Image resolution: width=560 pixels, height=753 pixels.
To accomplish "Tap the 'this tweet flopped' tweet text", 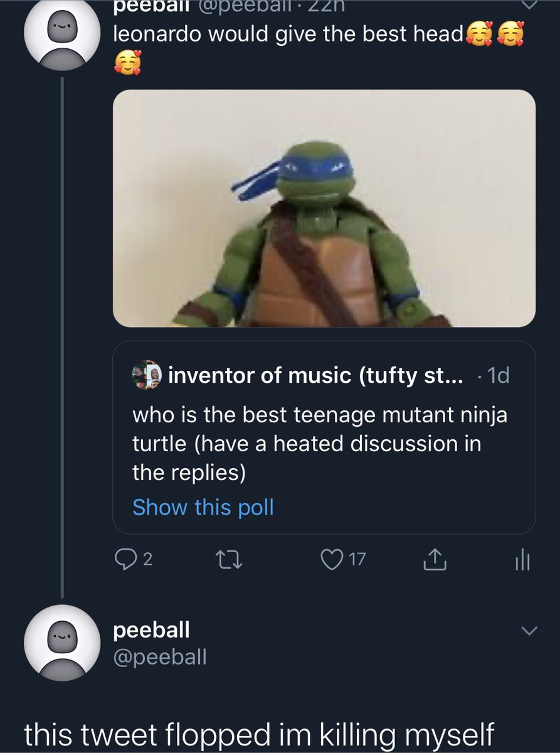I will pyautogui.click(x=259, y=735).
